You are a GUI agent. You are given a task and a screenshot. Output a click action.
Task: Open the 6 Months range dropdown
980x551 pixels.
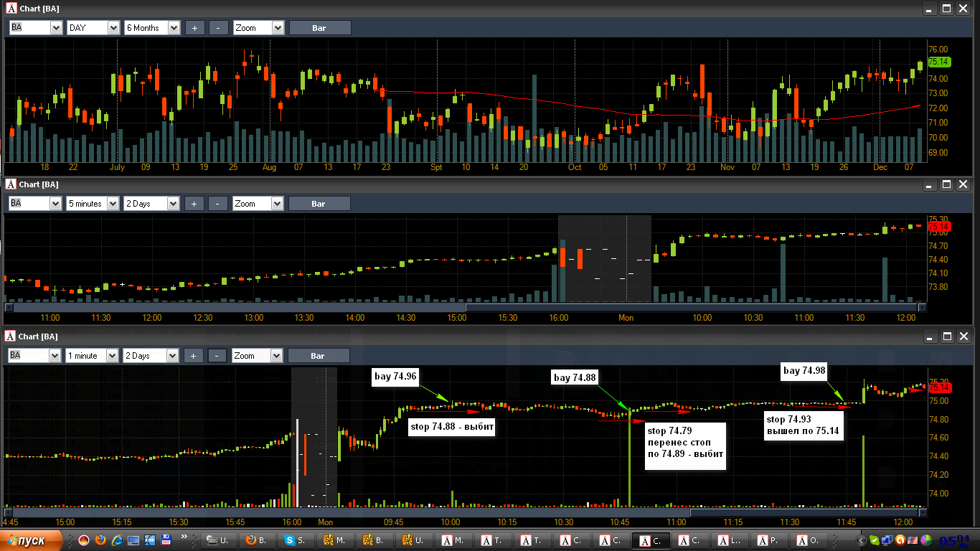tap(152, 28)
